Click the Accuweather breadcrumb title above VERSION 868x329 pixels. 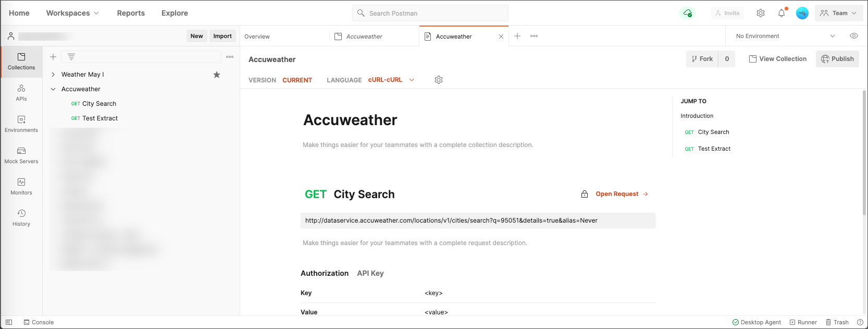[x=272, y=59]
